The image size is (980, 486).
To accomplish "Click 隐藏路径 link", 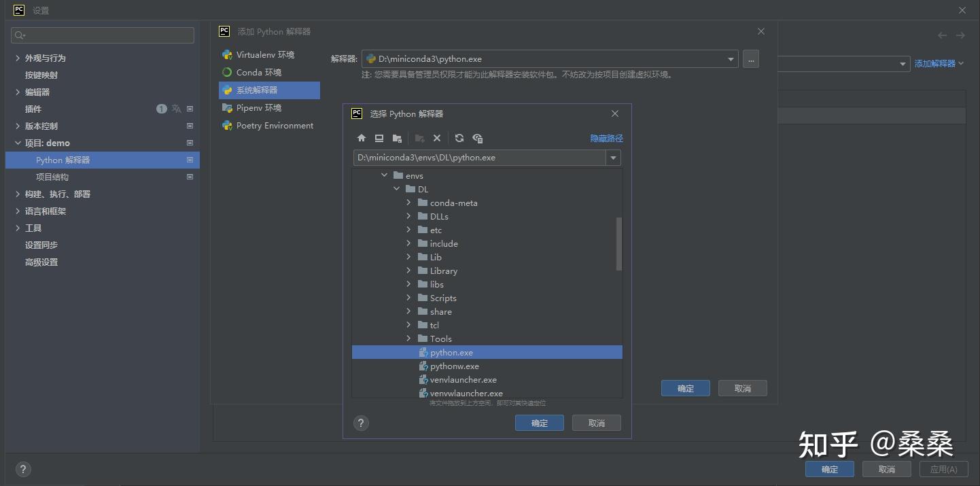I will tap(606, 138).
